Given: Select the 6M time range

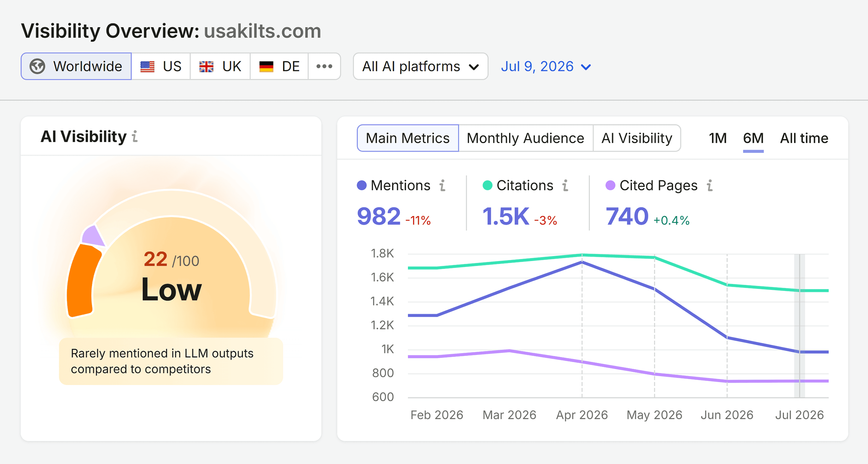Looking at the screenshot, I should 753,138.
